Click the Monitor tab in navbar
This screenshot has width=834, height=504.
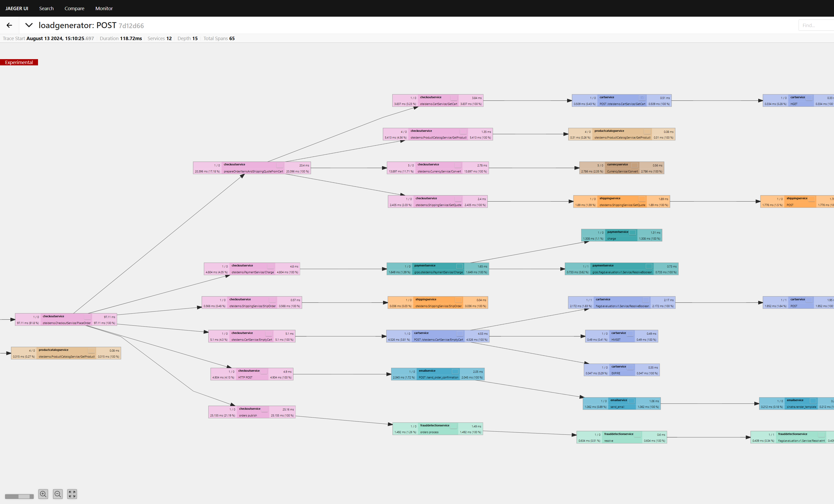[x=104, y=8]
